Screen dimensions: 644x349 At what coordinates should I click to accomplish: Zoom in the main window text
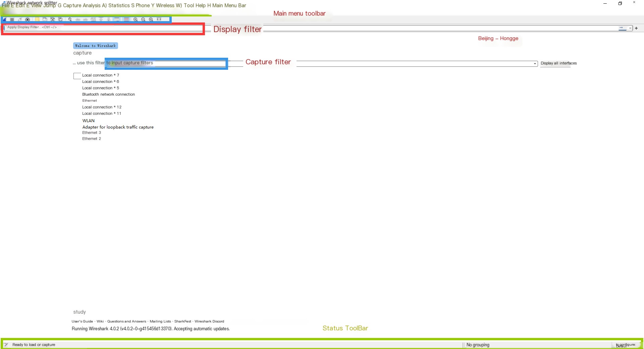pos(136,19)
